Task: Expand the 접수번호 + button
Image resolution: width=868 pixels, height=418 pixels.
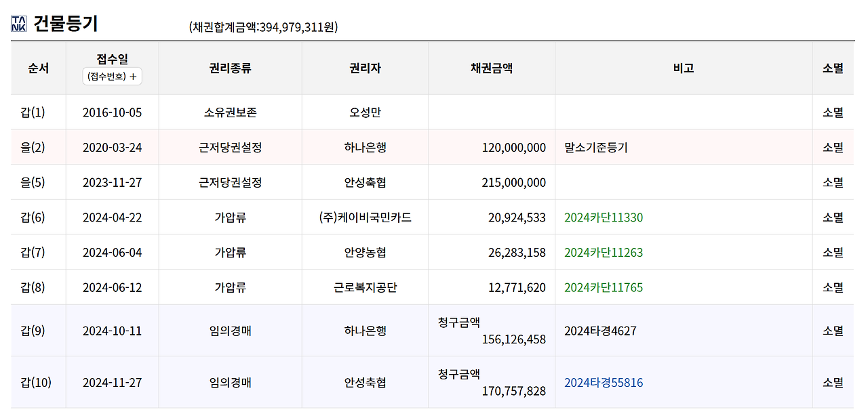Action: pyautogui.click(x=112, y=77)
